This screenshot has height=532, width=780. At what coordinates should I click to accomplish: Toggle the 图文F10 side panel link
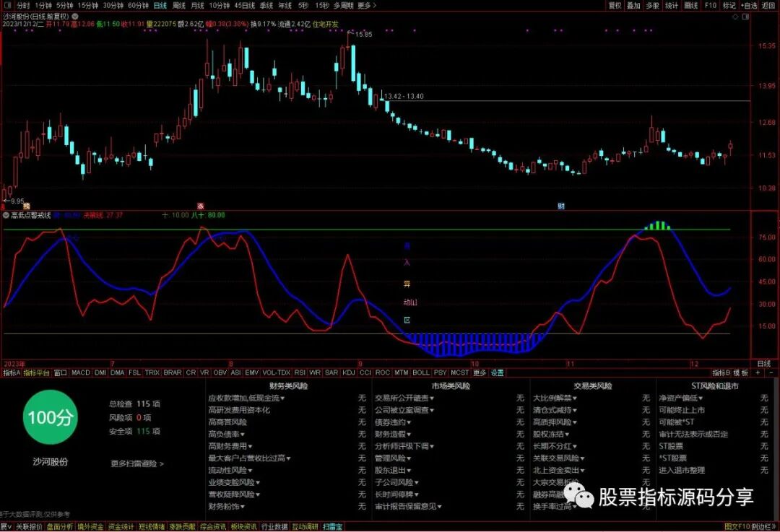(737, 526)
